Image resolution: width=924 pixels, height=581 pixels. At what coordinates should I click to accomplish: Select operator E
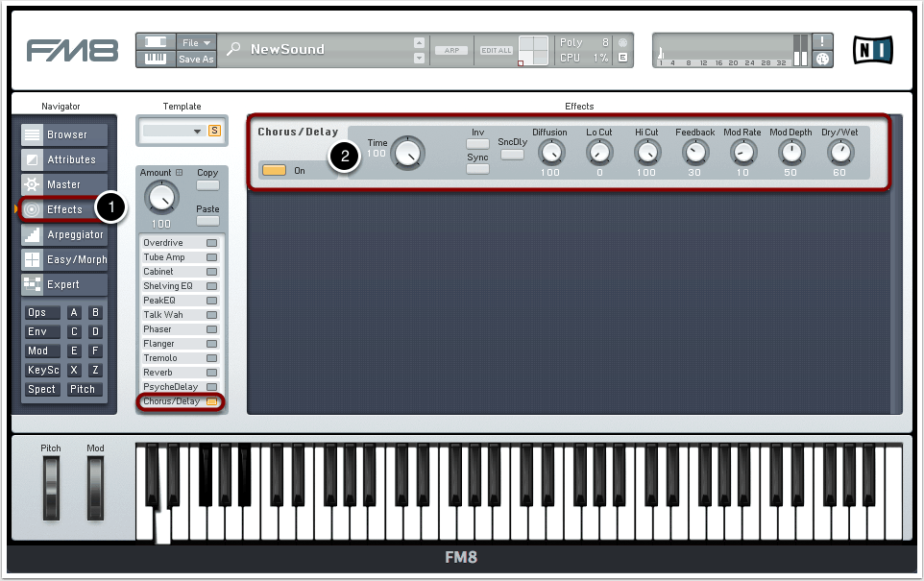pyautogui.click(x=74, y=351)
